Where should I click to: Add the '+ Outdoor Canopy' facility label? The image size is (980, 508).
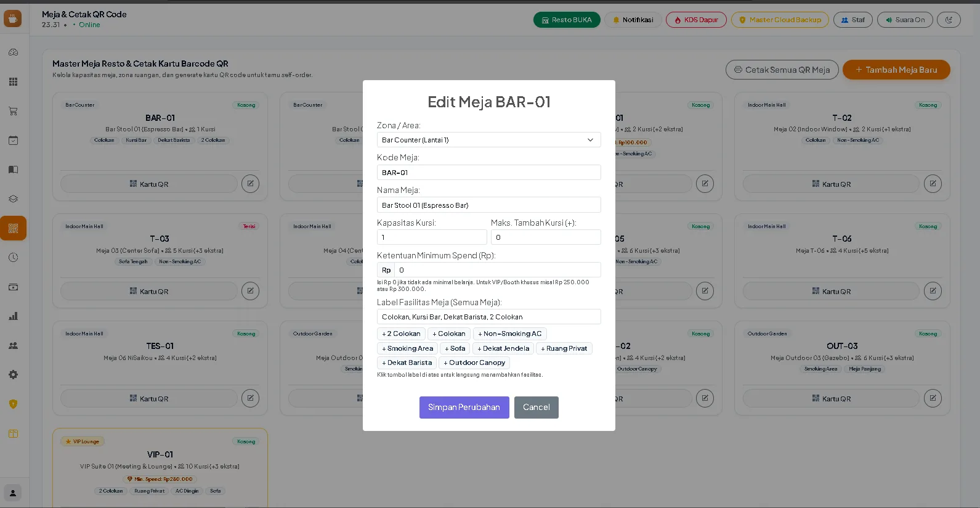474,363
